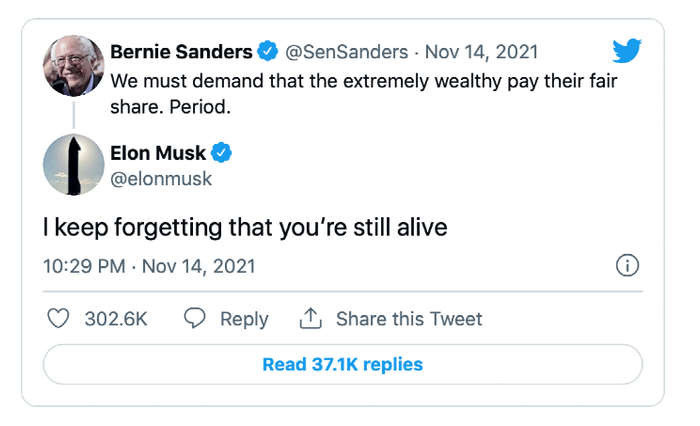Image resolution: width=700 pixels, height=426 pixels.
Task: Click the Twitter bird logo
Action: pos(627,52)
